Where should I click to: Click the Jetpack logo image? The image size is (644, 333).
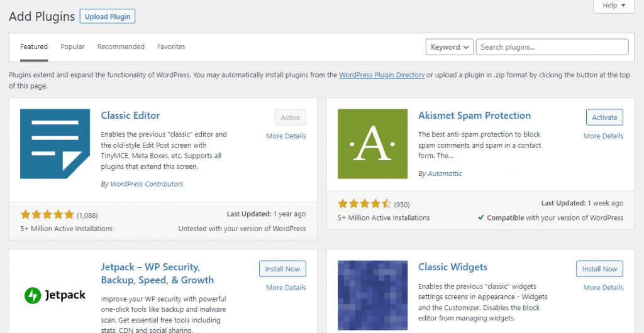coord(55,295)
